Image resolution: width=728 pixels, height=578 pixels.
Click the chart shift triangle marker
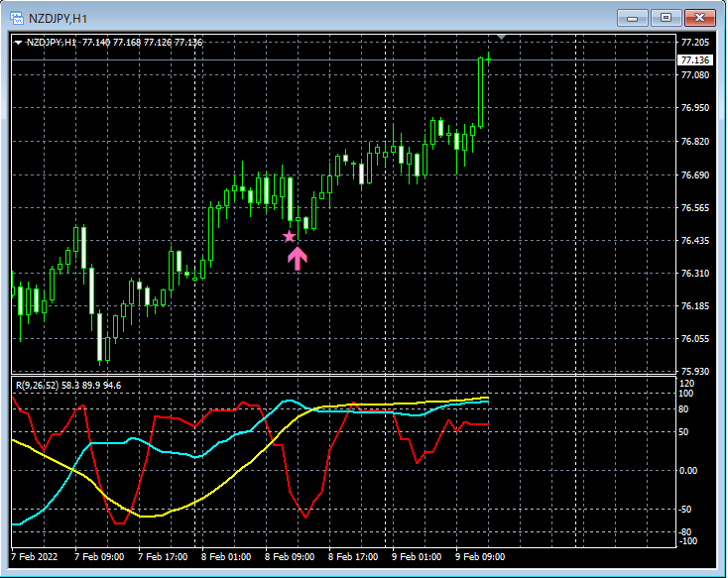tap(501, 37)
